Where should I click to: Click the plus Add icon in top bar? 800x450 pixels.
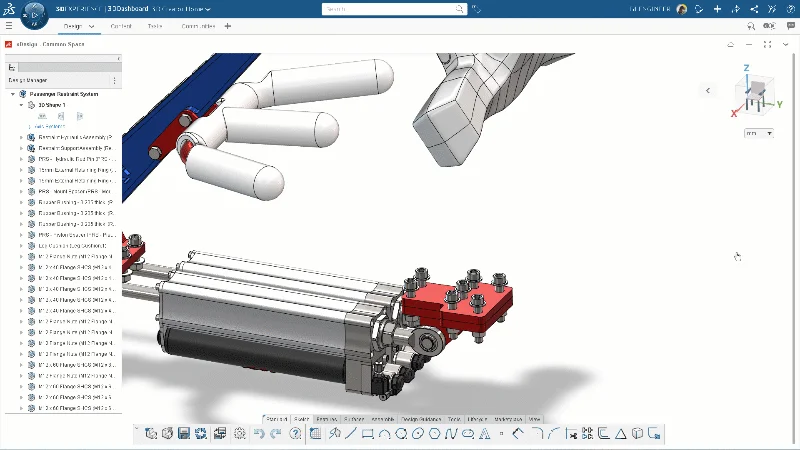(x=718, y=9)
